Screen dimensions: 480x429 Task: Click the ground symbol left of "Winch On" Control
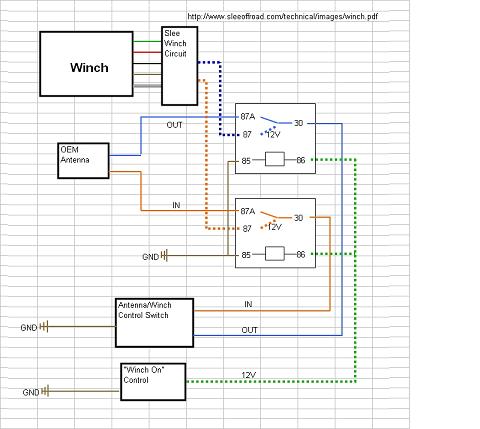(45, 391)
